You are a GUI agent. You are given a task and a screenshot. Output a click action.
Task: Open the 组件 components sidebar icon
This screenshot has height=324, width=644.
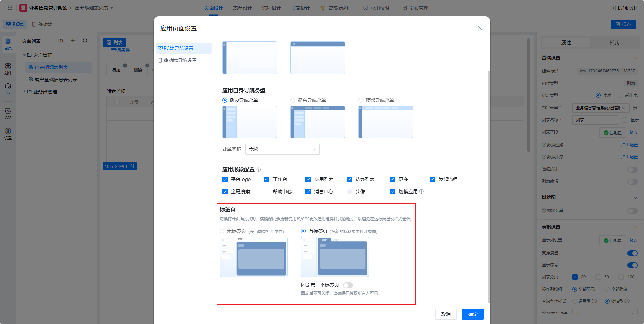pyautogui.click(x=8, y=68)
